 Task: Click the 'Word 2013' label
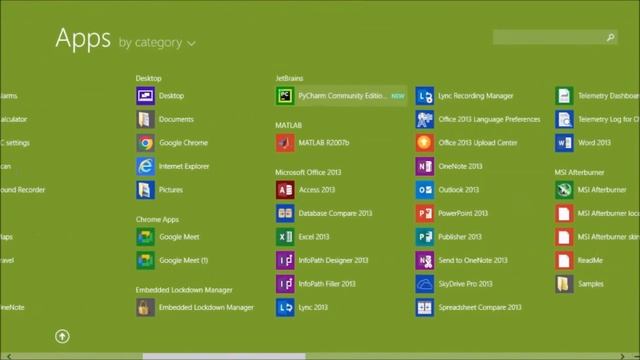[594, 143]
